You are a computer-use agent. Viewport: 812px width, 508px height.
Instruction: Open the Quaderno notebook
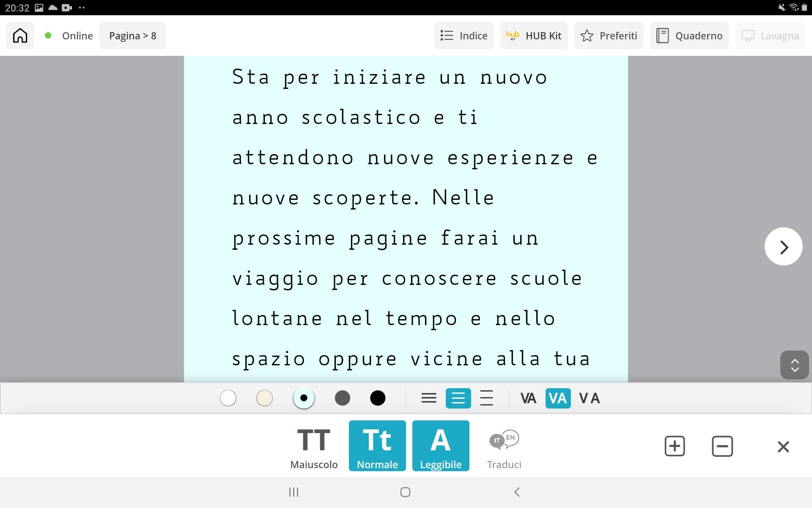689,36
